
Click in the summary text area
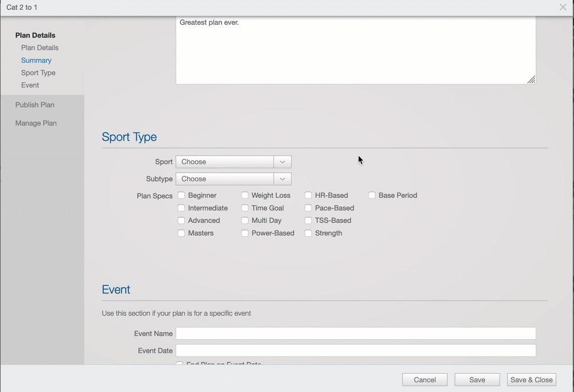356,50
